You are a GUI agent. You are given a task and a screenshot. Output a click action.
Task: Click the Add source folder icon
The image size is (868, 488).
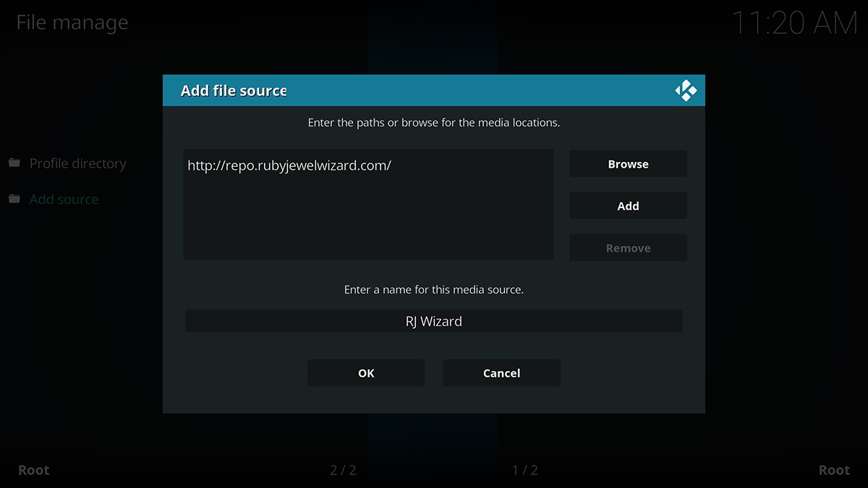14,199
